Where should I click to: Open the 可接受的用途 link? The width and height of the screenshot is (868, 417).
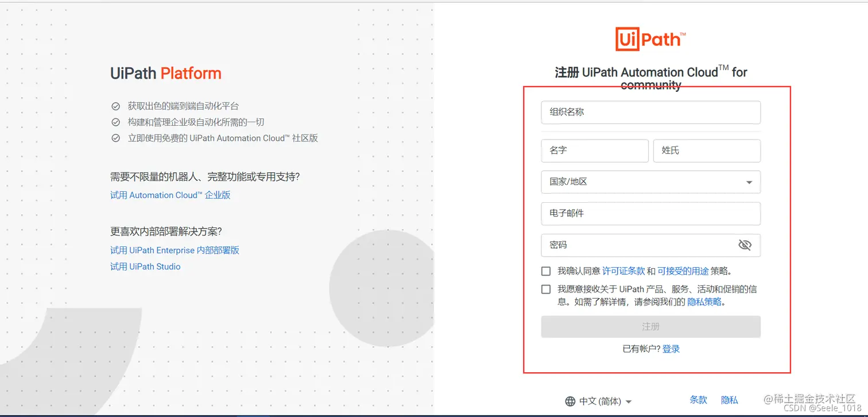point(683,271)
